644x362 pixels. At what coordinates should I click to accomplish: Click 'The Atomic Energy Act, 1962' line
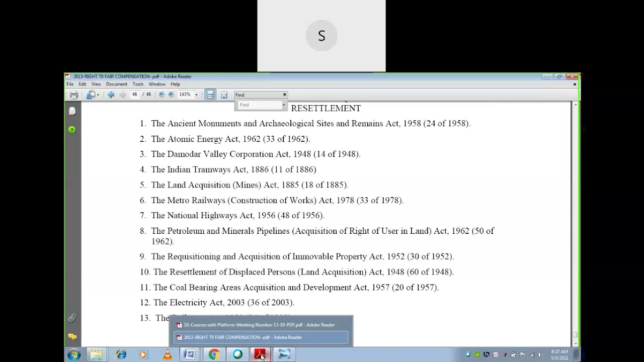[230, 139]
